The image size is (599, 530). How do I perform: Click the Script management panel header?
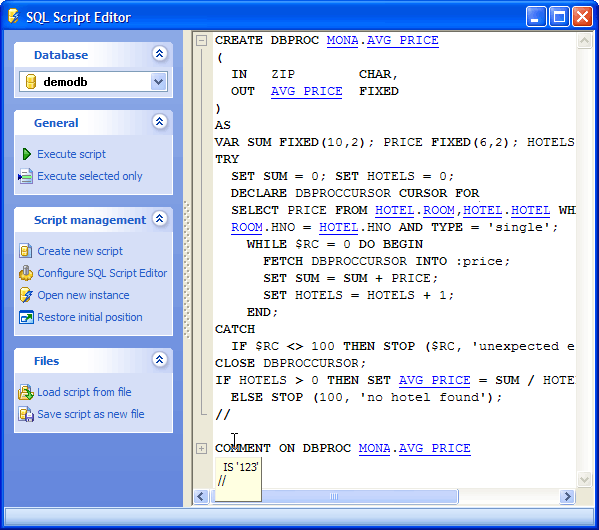(93, 220)
